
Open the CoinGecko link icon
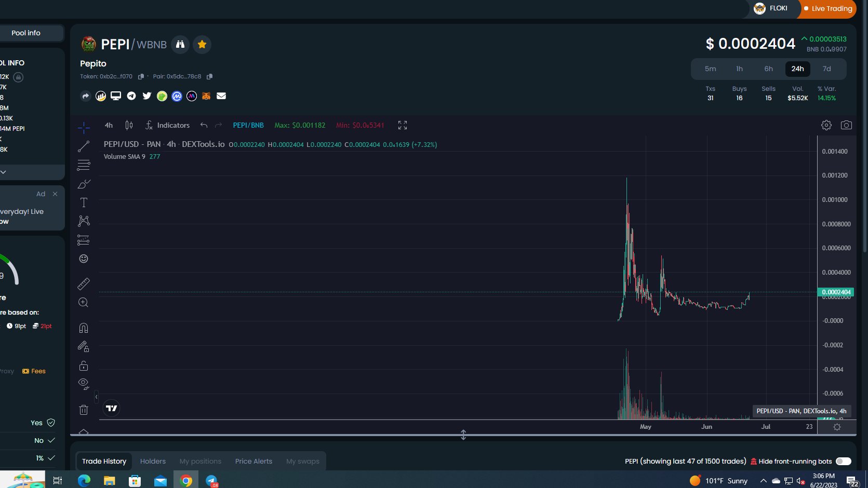pyautogui.click(x=162, y=96)
